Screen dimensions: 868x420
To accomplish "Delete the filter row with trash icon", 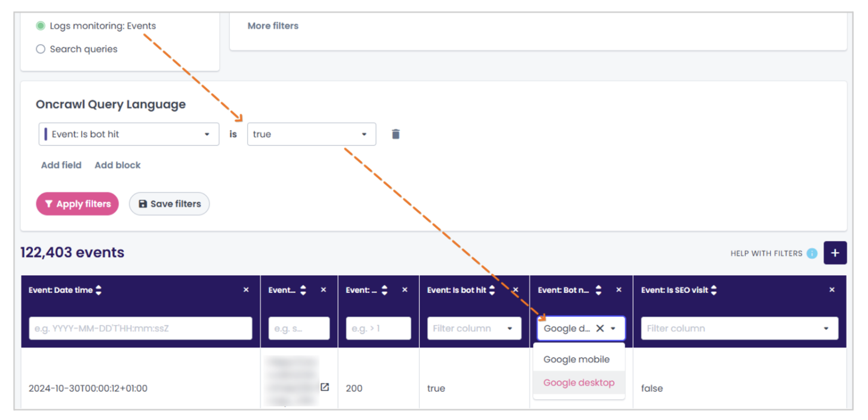I will [395, 134].
